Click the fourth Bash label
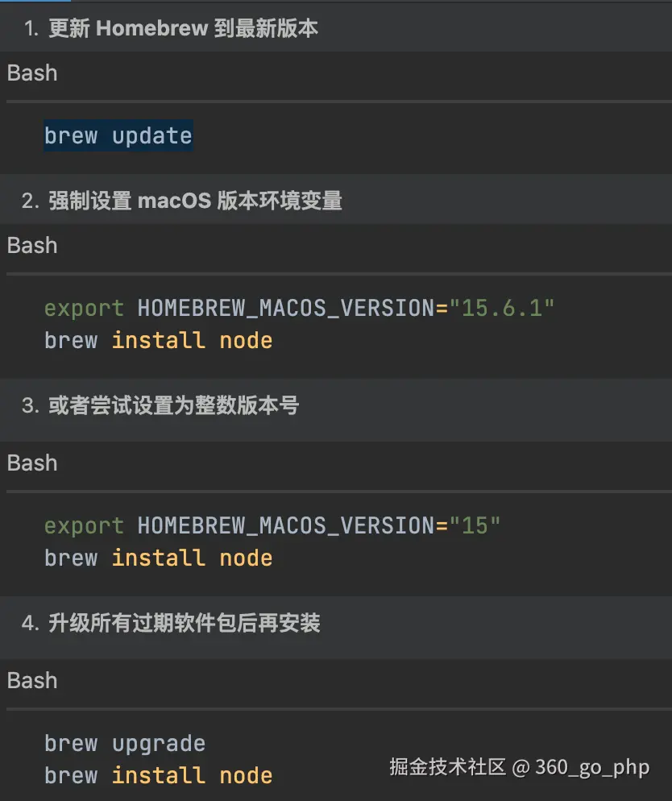 [32, 681]
